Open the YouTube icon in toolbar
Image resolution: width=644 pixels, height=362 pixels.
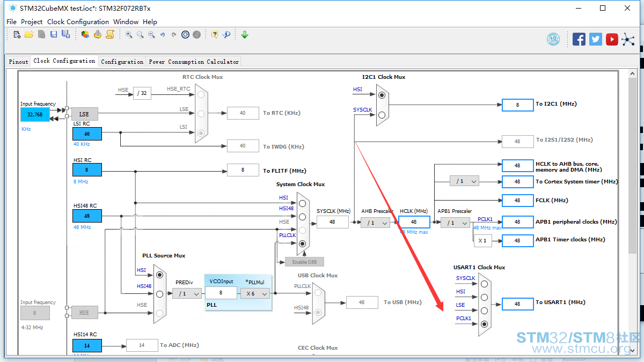click(612, 39)
